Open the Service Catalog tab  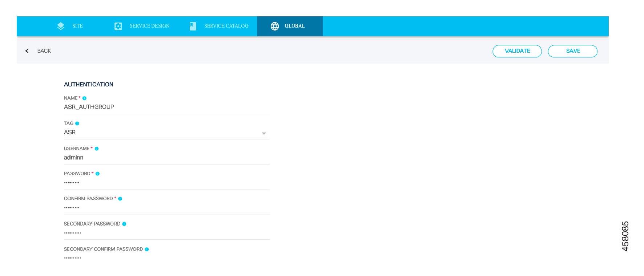(219, 26)
